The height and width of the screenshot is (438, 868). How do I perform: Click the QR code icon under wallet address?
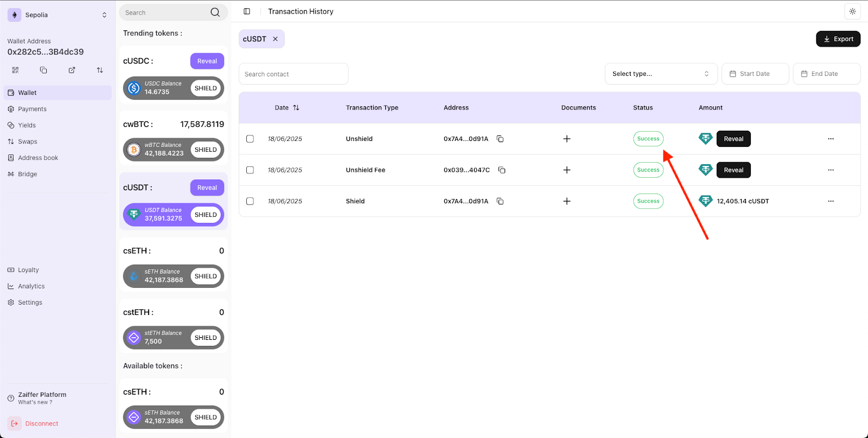pyautogui.click(x=15, y=70)
